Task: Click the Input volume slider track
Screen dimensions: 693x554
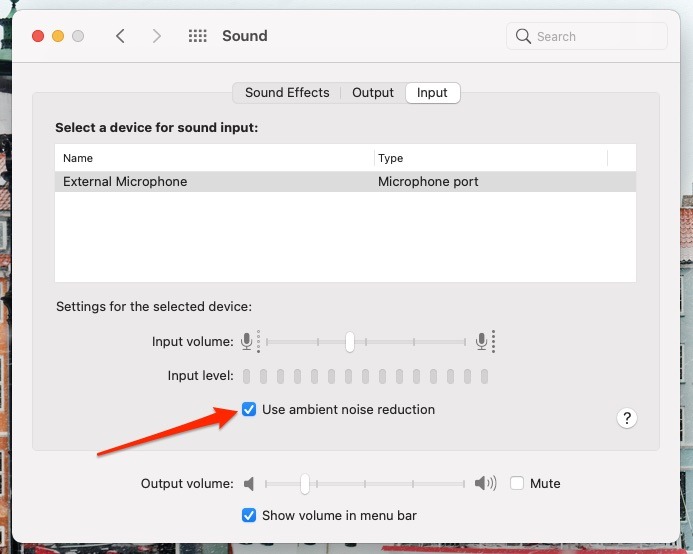Action: 366,342
